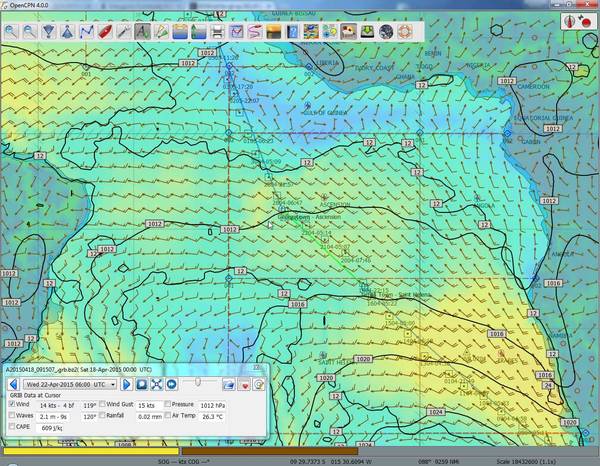Screen dimensions: 600x466
Task: Toggle the AIS targets icon
Action: [x=161, y=31]
